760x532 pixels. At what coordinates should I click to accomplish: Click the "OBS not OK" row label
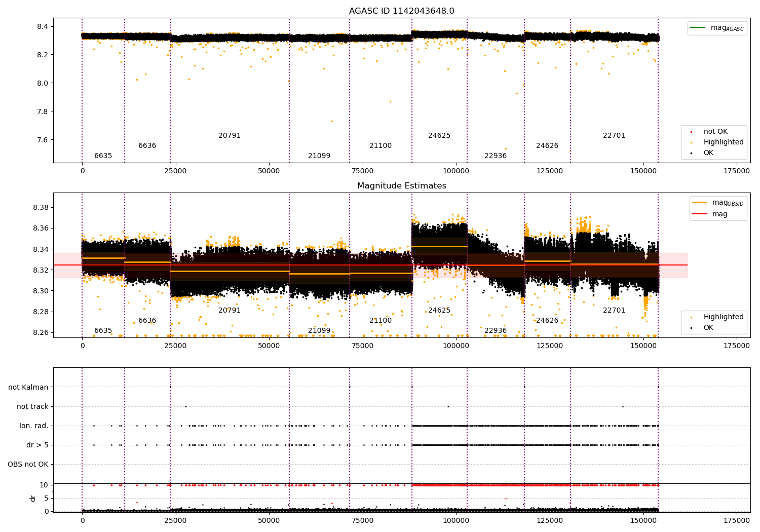pos(28,465)
